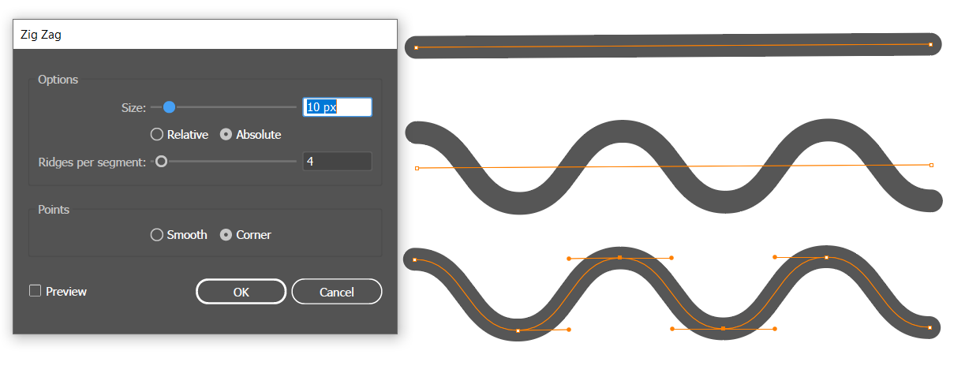Click the "Size:" label
The height and width of the screenshot is (373, 980).
133,108
